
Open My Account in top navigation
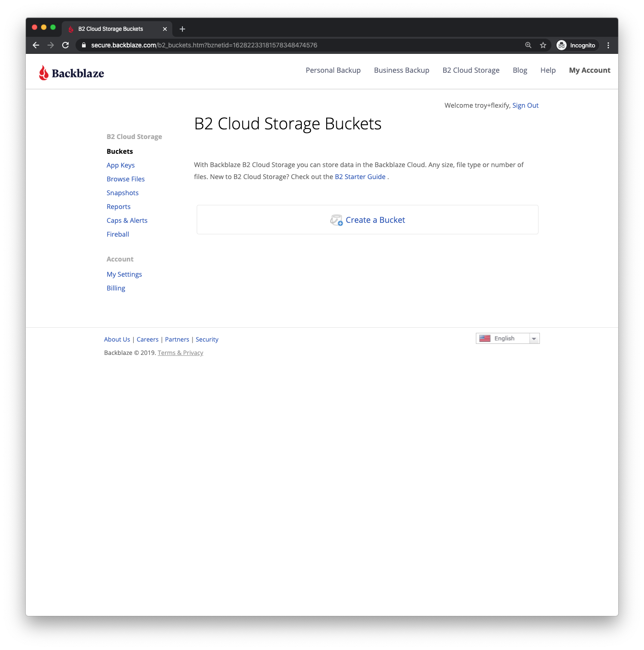(590, 70)
